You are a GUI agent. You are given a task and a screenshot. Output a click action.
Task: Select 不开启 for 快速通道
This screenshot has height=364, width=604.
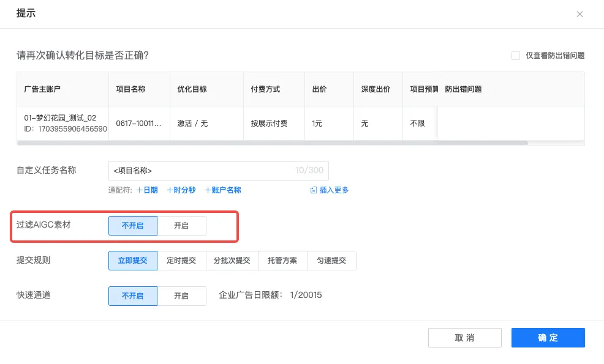click(133, 296)
